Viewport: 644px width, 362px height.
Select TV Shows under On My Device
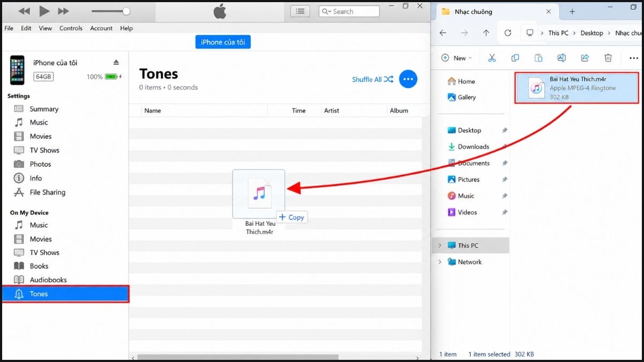point(45,253)
